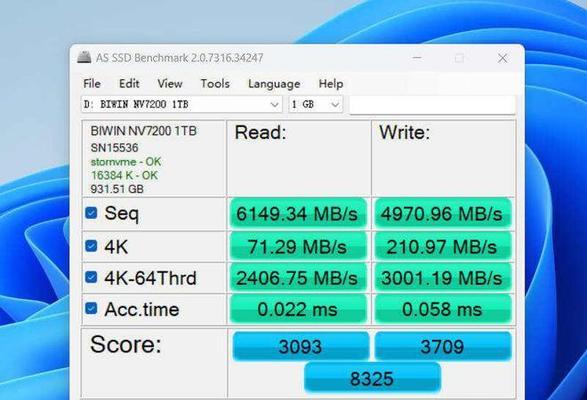The width and height of the screenshot is (587, 400).
Task: Toggle the Acc.time checkbox
Action: point(91,309)
